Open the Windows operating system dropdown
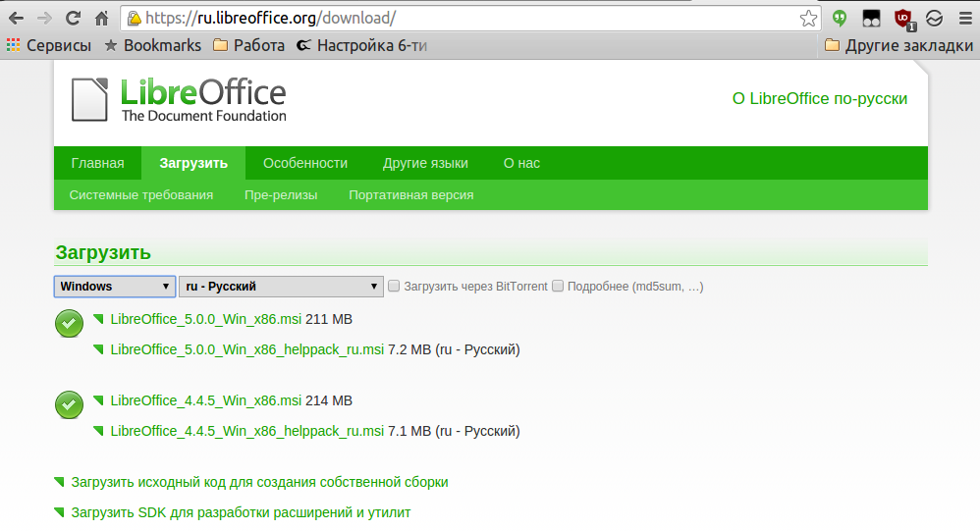This screenshot has height=531, width=980. pyautogui.click(x=114, y=287)
